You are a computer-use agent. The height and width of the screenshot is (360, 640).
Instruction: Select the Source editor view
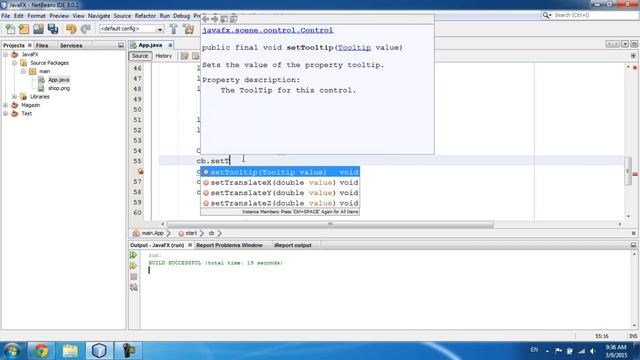[140, 56]
